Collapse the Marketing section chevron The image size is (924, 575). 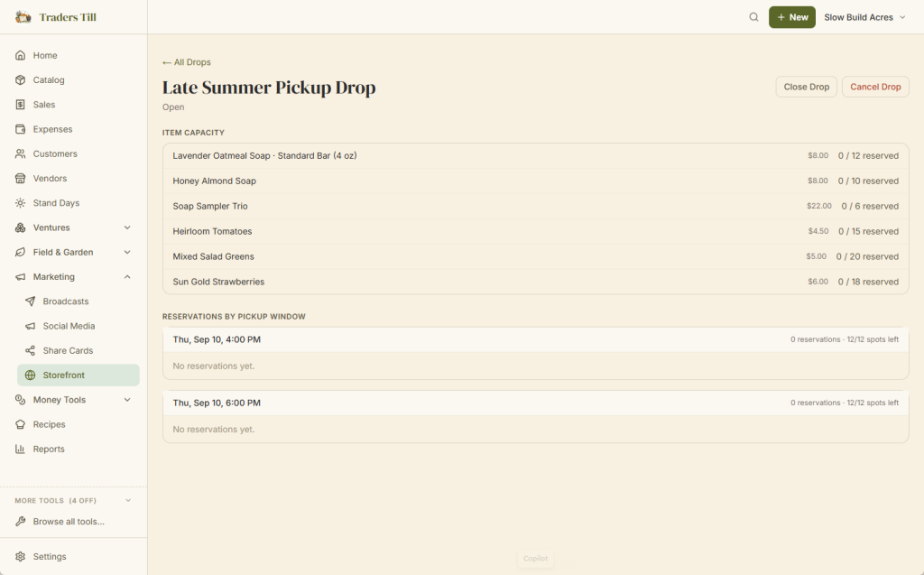point(127,277)
